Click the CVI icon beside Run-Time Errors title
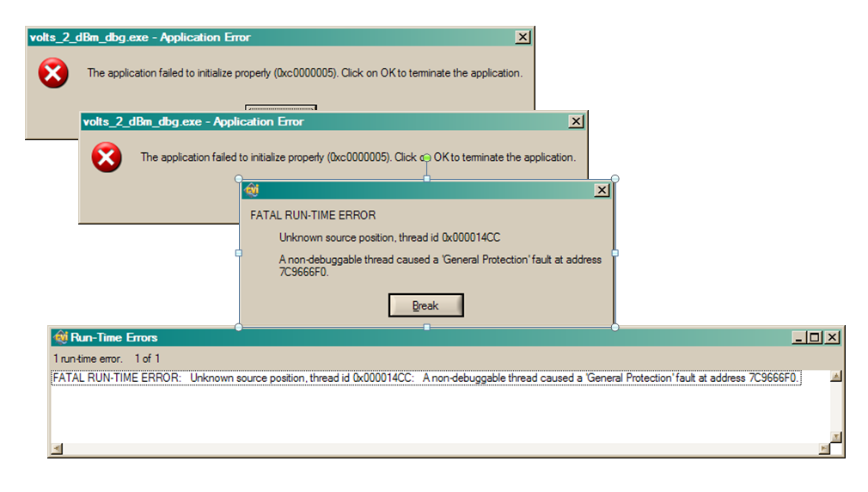The image size is (868, 492). tap(60, 337)
